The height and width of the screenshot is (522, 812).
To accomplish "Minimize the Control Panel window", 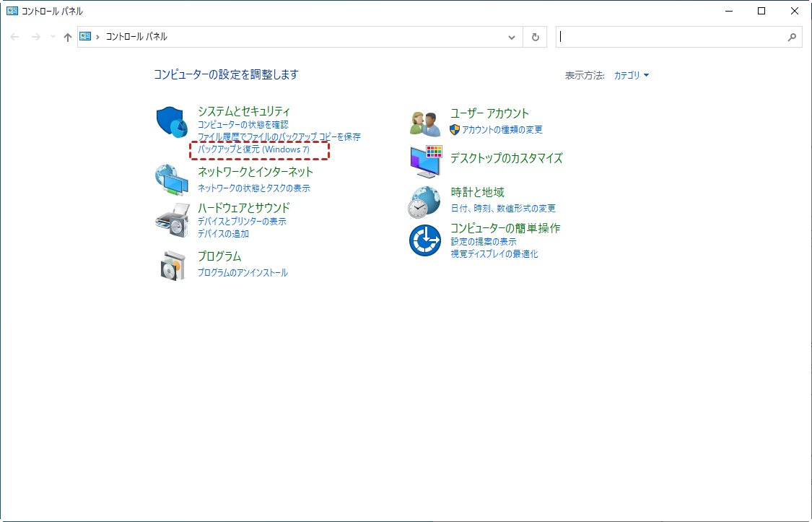I will tap(728, 11).
